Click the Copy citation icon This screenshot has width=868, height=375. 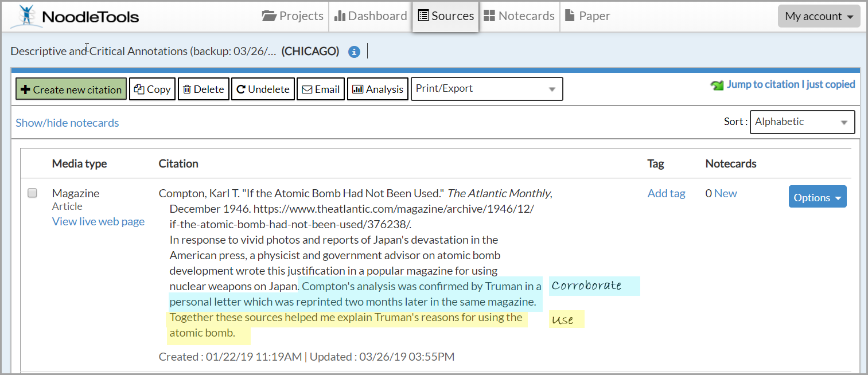tap(138, 89)
